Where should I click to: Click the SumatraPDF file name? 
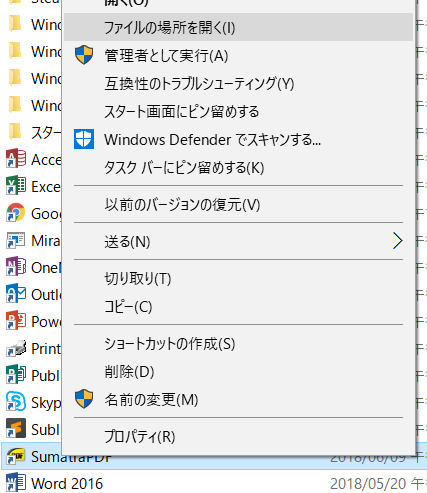71,457
